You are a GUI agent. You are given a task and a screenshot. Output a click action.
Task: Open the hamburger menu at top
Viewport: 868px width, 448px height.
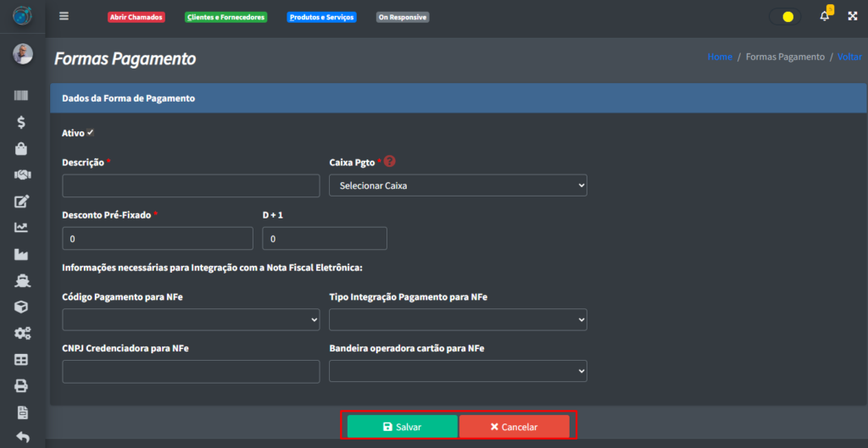(64, 16)
